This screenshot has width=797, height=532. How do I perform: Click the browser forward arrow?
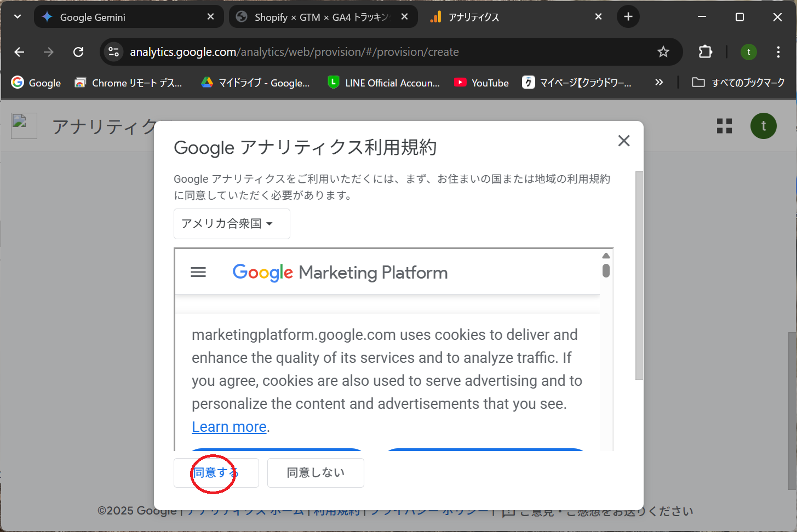(x=49, y=52)
